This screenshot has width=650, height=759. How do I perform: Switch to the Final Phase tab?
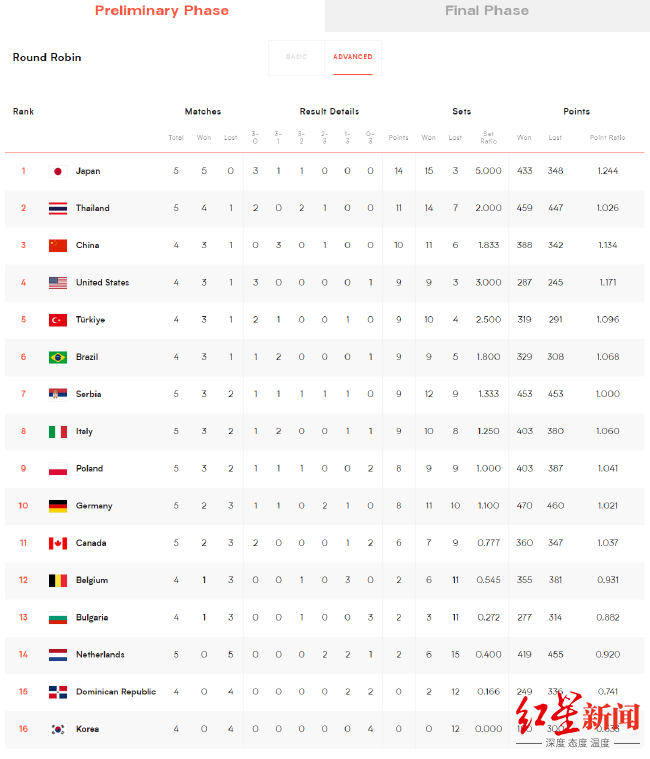(486, 11)
